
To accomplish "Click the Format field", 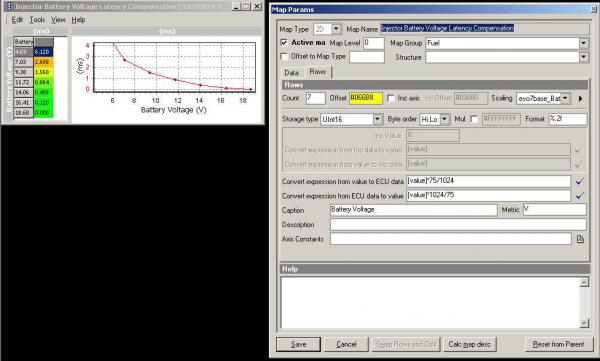I will [x=568, y=119].
